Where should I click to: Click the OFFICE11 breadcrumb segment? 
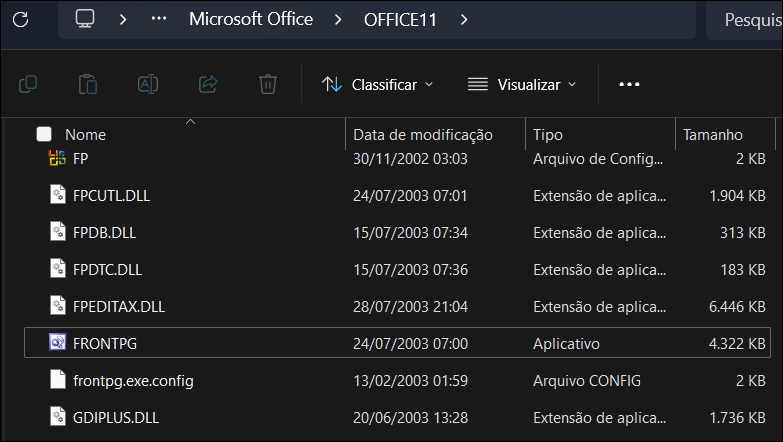click(x=400, y=19)
